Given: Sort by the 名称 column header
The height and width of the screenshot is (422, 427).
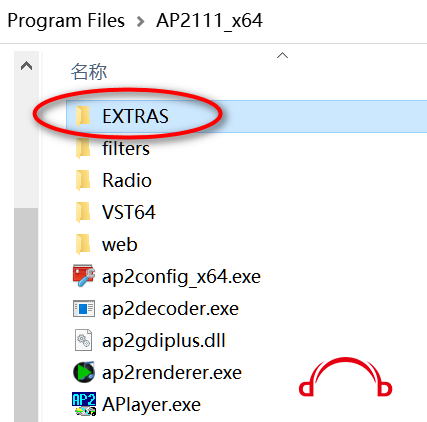Looking at the screenshot, I should coord(89,71).
